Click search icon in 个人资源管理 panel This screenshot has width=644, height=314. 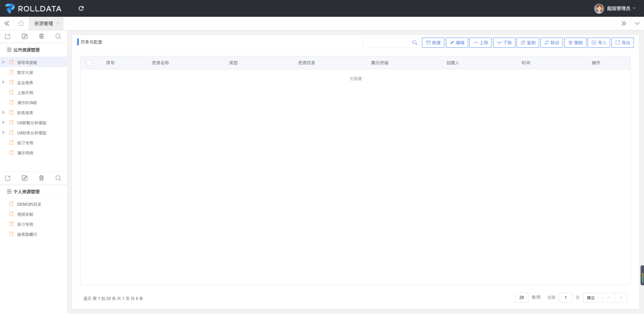click(x=58, y=178)
